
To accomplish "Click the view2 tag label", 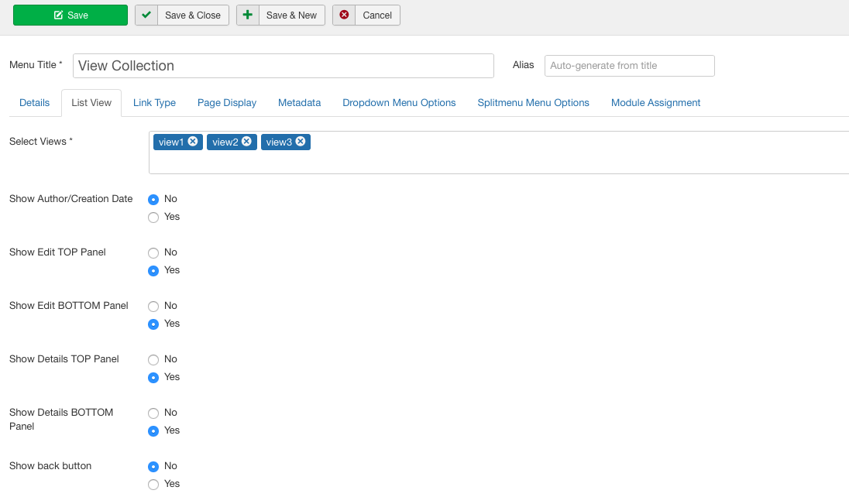I will click(x=225, y=142).
